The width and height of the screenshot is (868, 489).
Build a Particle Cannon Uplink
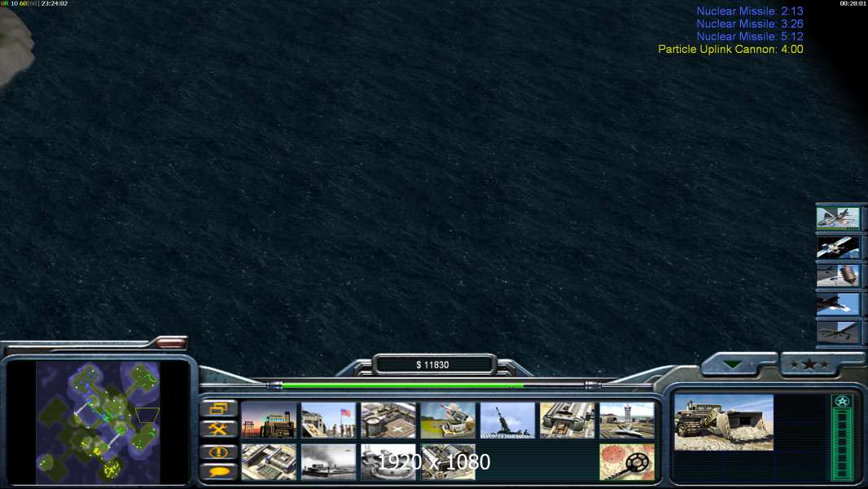[x=388, y=462]
